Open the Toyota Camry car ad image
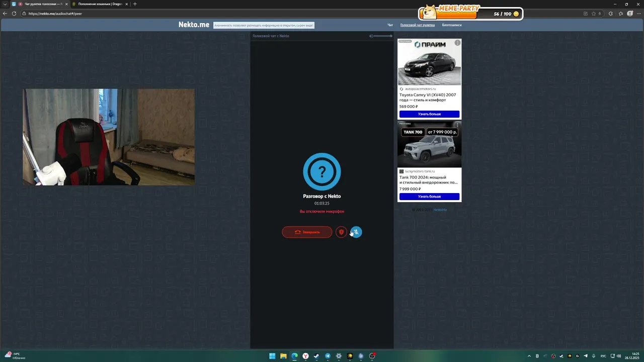The image size is (644, 362). click(429, 62)
